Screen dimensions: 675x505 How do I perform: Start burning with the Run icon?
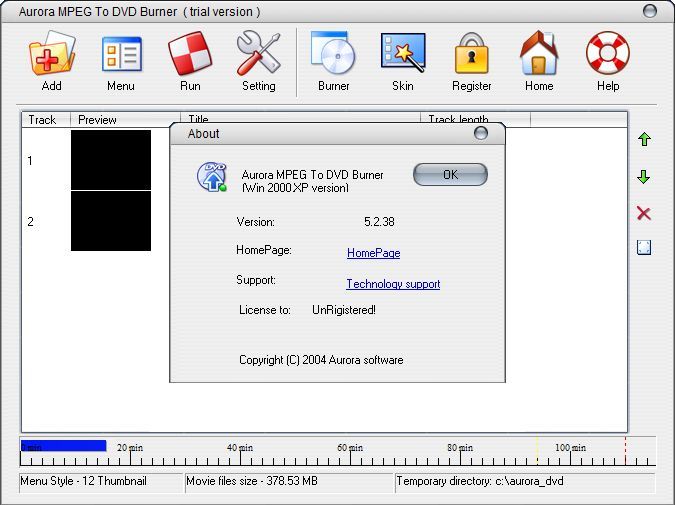click(x=190, y=53)
